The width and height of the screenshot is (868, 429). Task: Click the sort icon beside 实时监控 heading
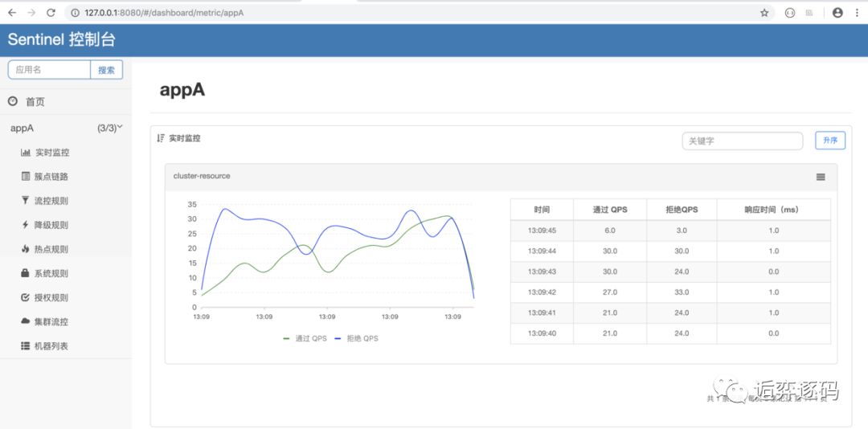tap(161, 138)
